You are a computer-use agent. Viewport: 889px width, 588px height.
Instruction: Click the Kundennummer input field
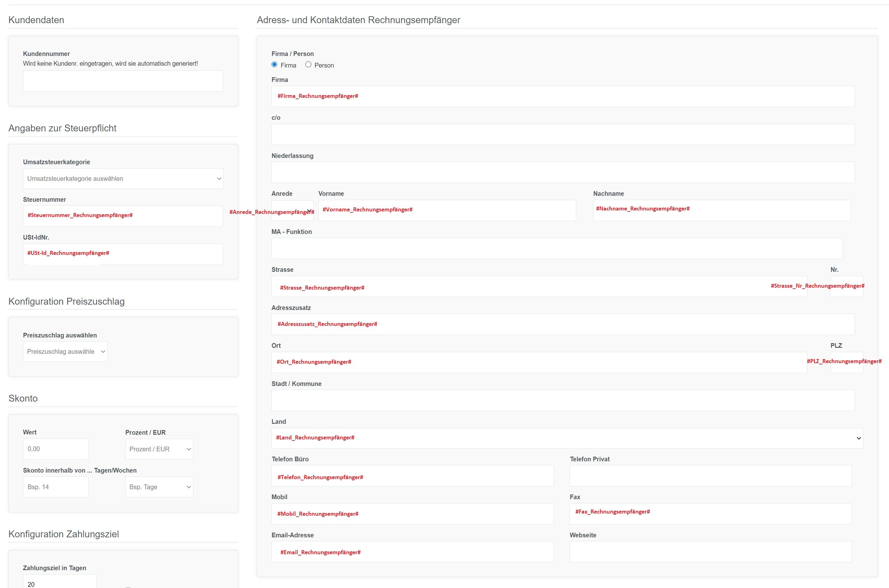[x=123, y=81]
